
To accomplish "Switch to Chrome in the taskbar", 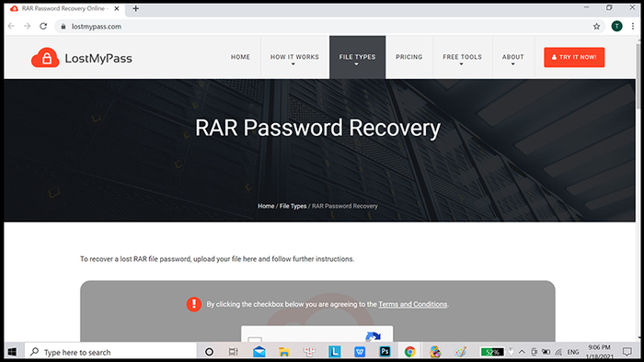I will (410, 352).
